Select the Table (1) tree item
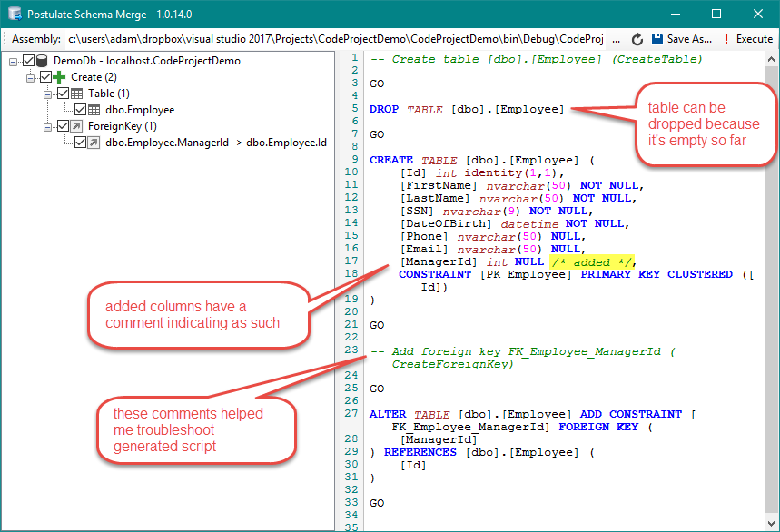 [108, 94]
